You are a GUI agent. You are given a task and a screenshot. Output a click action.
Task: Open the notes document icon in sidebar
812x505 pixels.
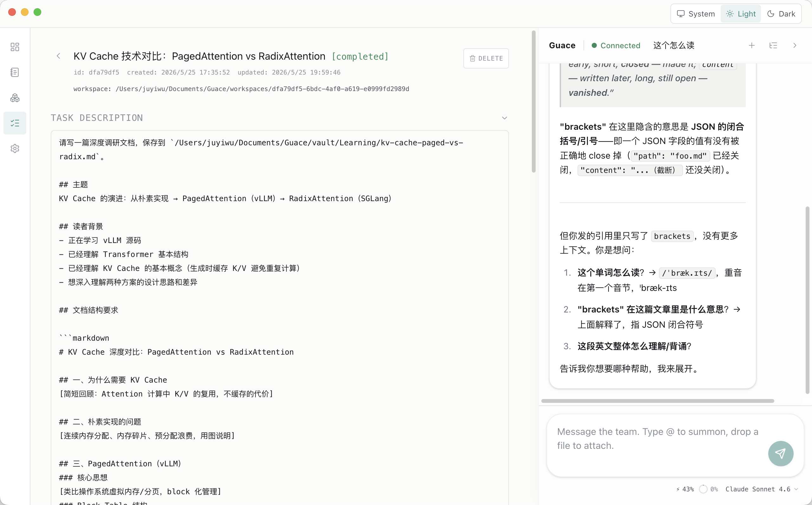tap(15, 72)
